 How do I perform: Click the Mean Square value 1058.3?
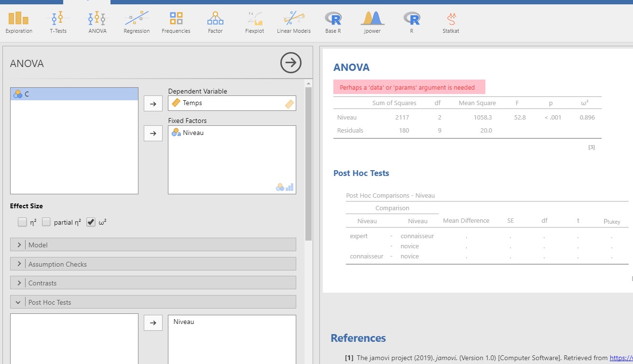[x=482, y=117]
